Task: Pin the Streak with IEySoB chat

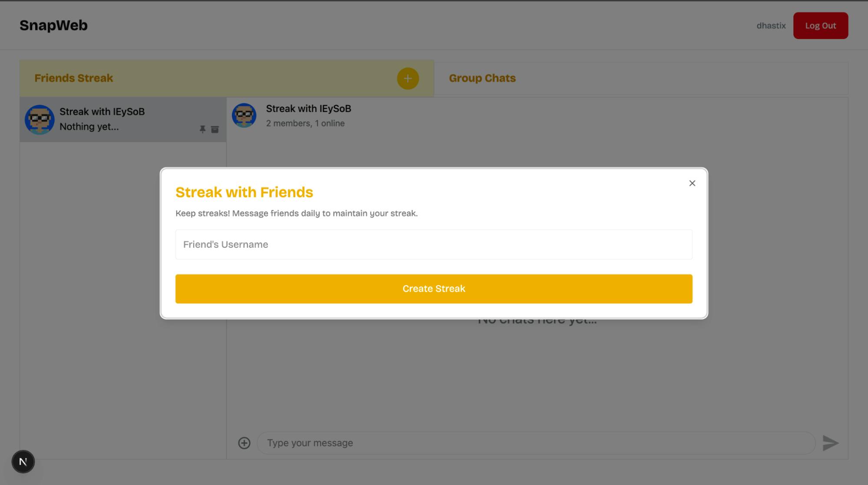Action: coord(202,130)
